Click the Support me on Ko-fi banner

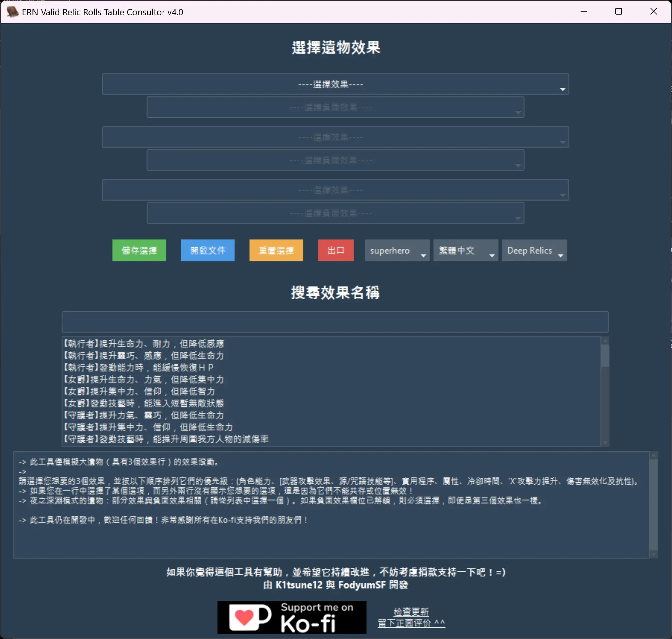292,617
